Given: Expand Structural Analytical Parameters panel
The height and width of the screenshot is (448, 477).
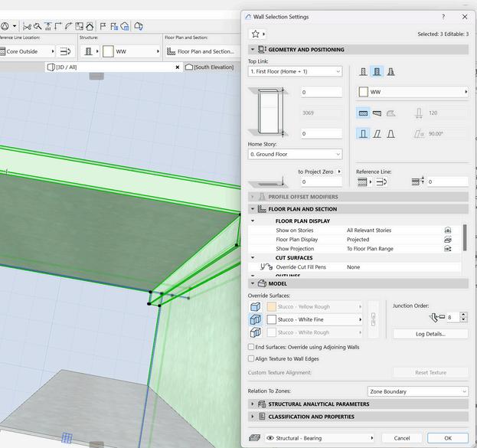Looking at the screenshot, I should pyautogui.click(x=253, y=404).
